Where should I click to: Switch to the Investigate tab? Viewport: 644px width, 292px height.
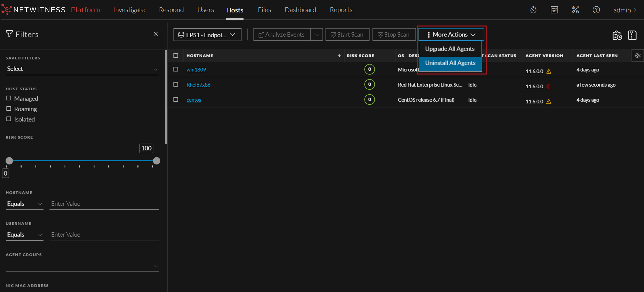click(129, 10)
